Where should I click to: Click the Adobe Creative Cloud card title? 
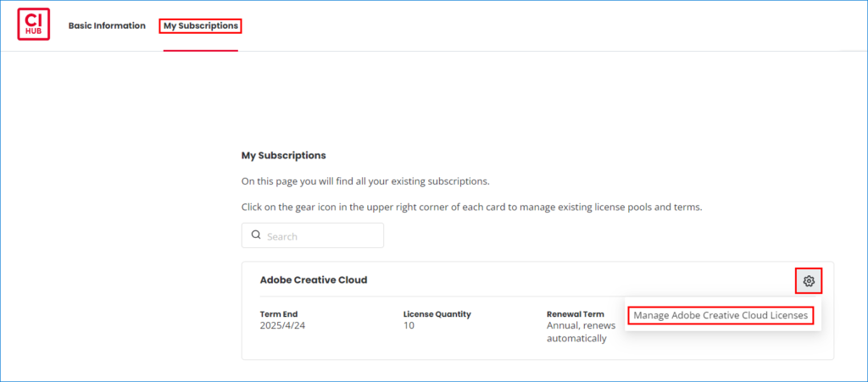click(314, 280)
